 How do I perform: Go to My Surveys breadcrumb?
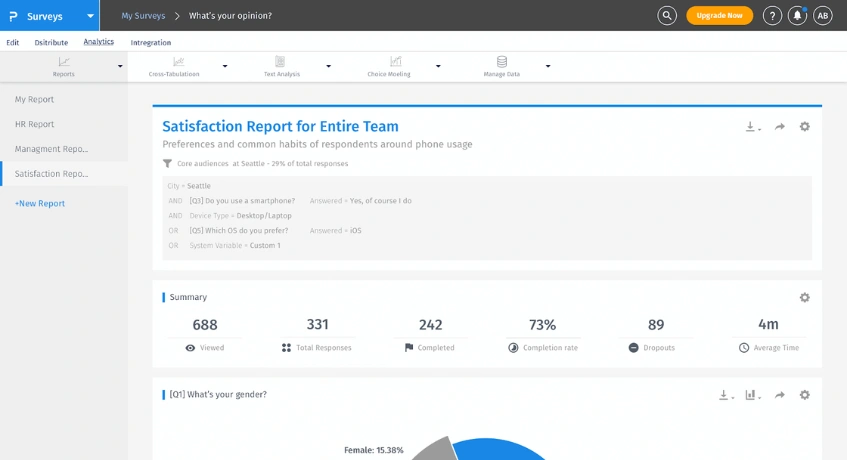(x=143, y=16)
